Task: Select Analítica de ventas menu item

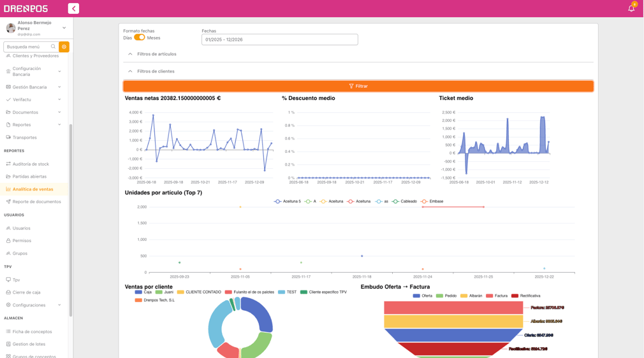Action: (x=33, y=189)
